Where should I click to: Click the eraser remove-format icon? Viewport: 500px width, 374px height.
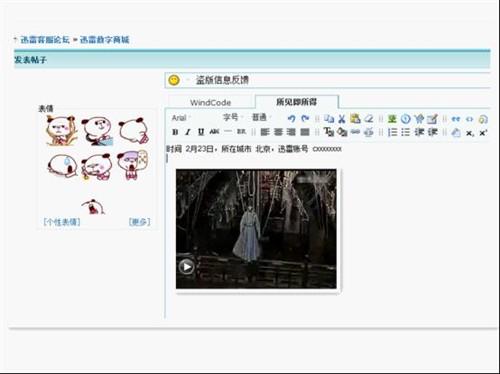click(x=369, y=118)
